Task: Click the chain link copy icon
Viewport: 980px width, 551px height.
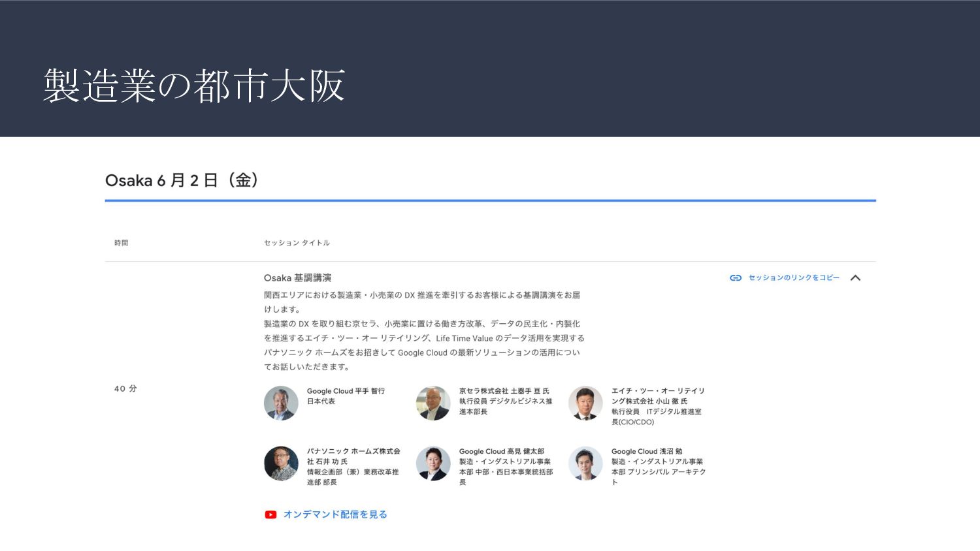Action: point(736,278)
